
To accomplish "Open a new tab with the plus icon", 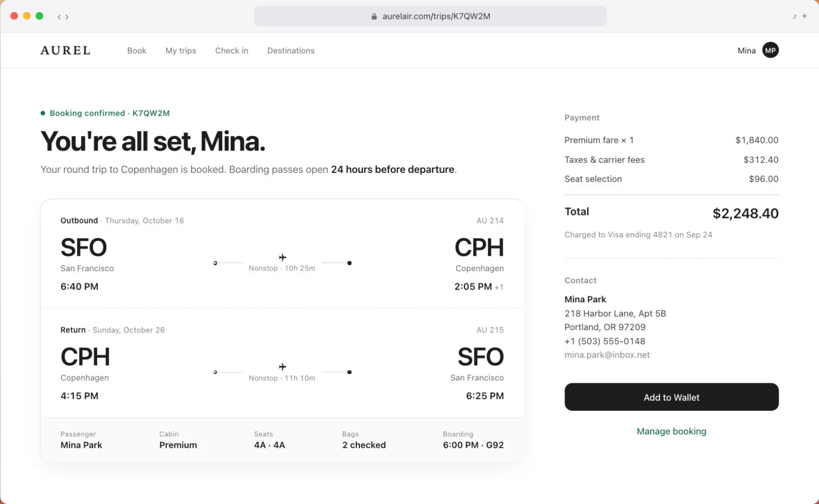I will tap(805, 16).
